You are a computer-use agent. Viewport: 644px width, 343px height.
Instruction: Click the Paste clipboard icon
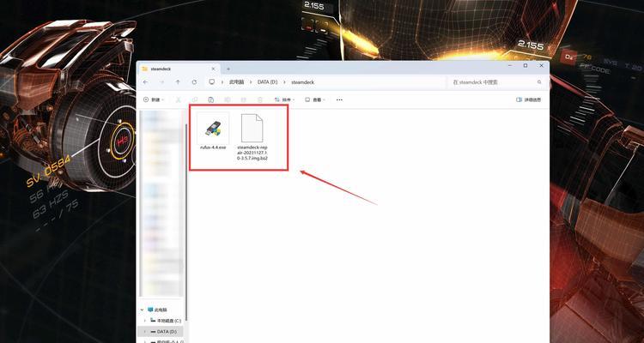click(x=210, y=99)
